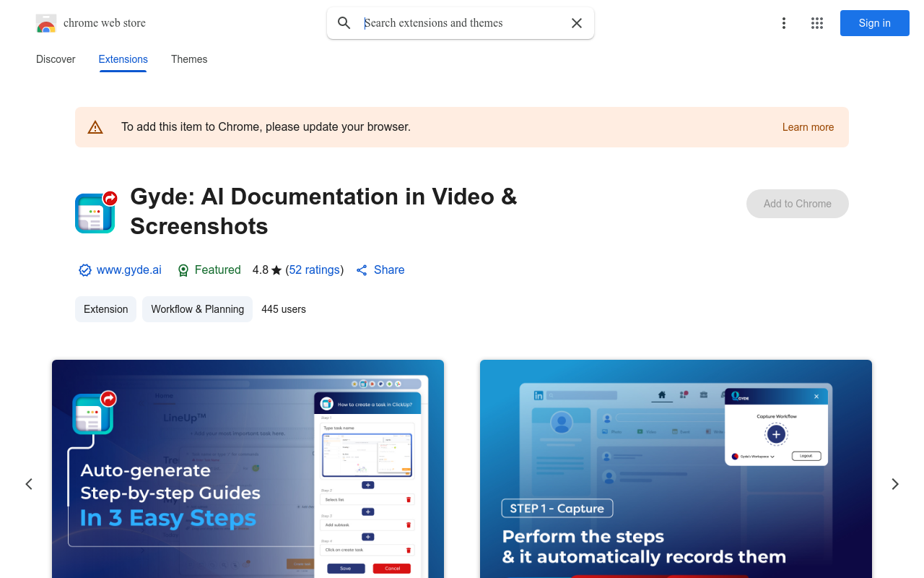Open the three-dot more options menu
924x578 pixels.
(784, 23)
